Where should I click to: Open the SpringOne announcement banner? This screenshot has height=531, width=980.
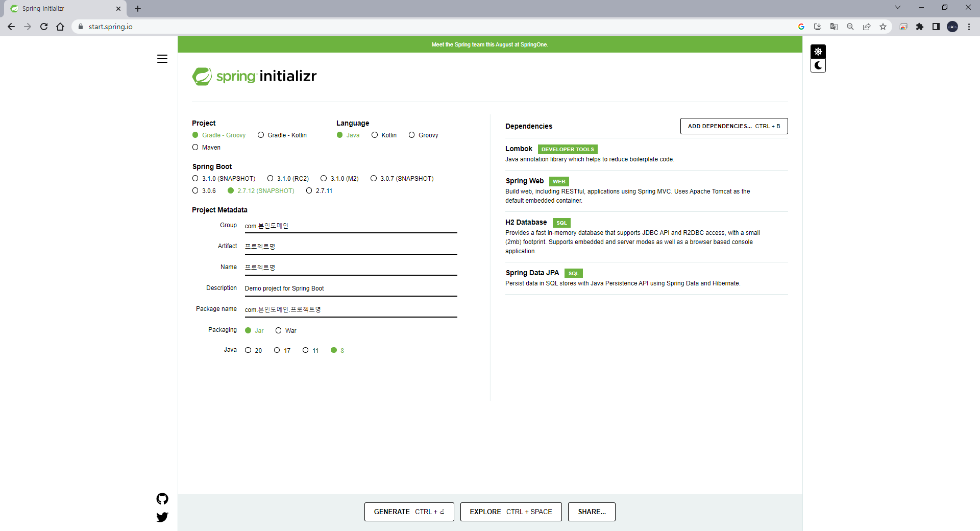pyautogui.click(x=490, y=44)
